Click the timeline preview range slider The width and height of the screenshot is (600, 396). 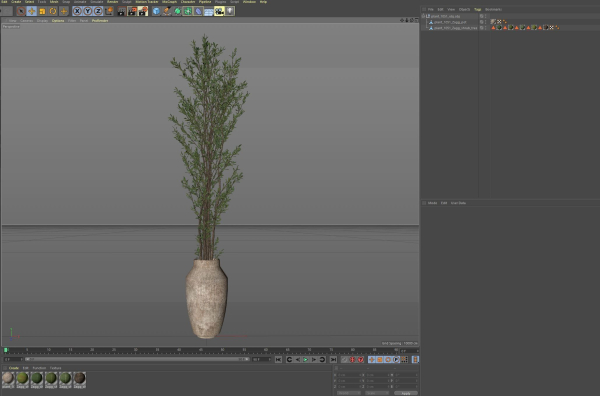[x=137, y=359]
